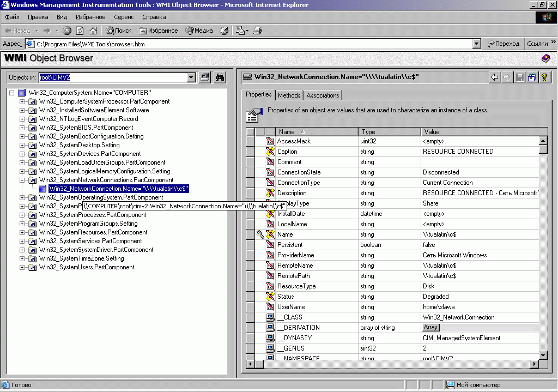Open the address bar dropdown arrow
Screen dimensions: 558x392
coord(477,44)
